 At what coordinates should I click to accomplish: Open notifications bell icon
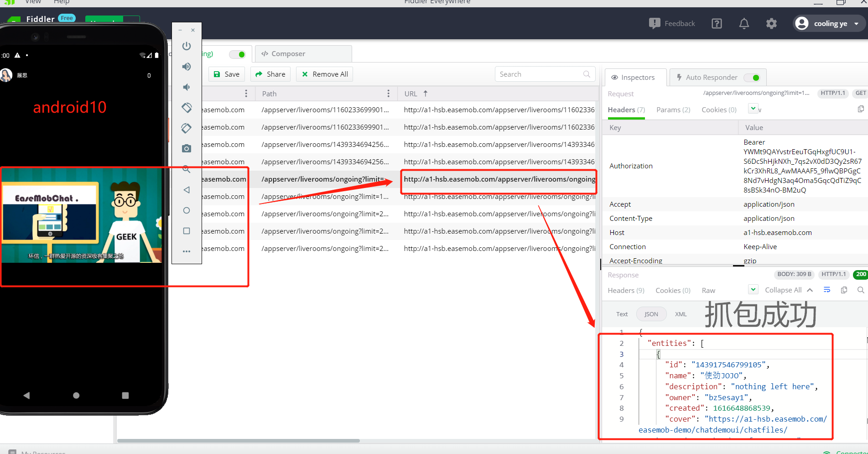[744, 24]
